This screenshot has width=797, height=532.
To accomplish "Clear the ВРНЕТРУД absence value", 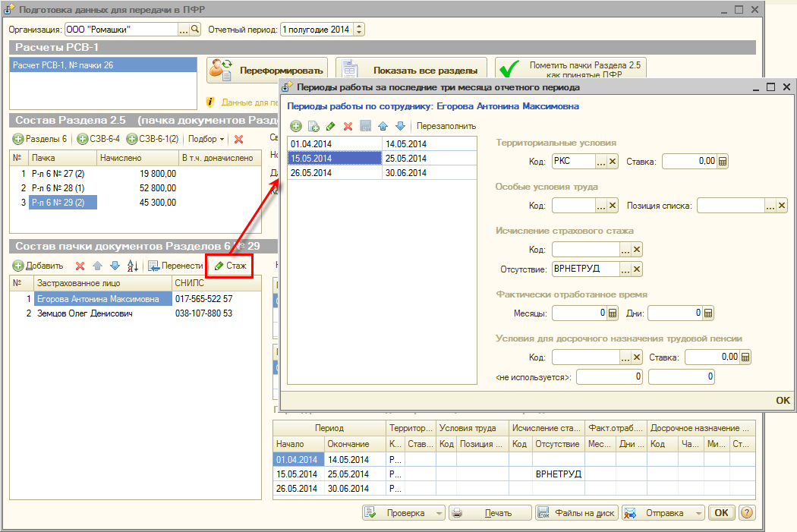I will [637, 269].
